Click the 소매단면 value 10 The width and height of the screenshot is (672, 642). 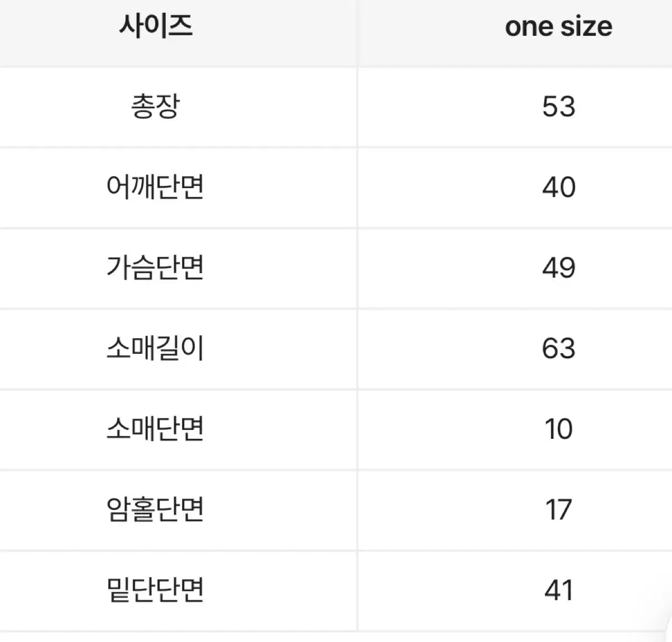pyautogui.click(x=558, y=429)
